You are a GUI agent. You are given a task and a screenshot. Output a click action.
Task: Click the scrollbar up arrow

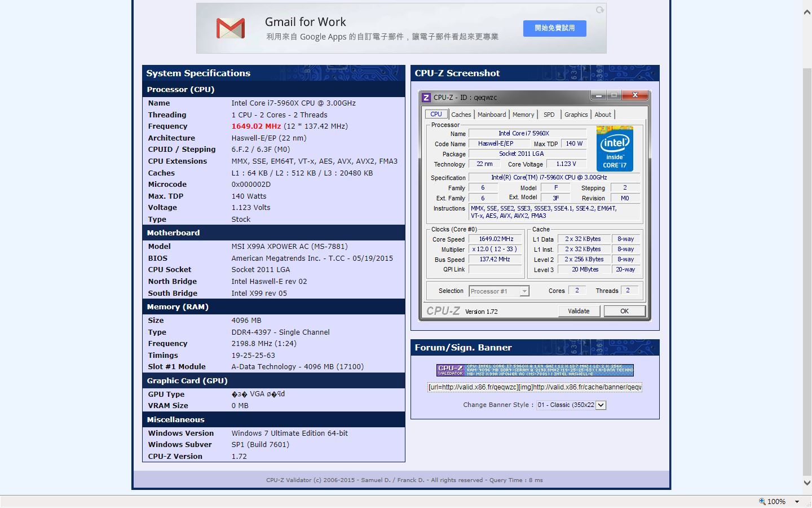(807, 12)
